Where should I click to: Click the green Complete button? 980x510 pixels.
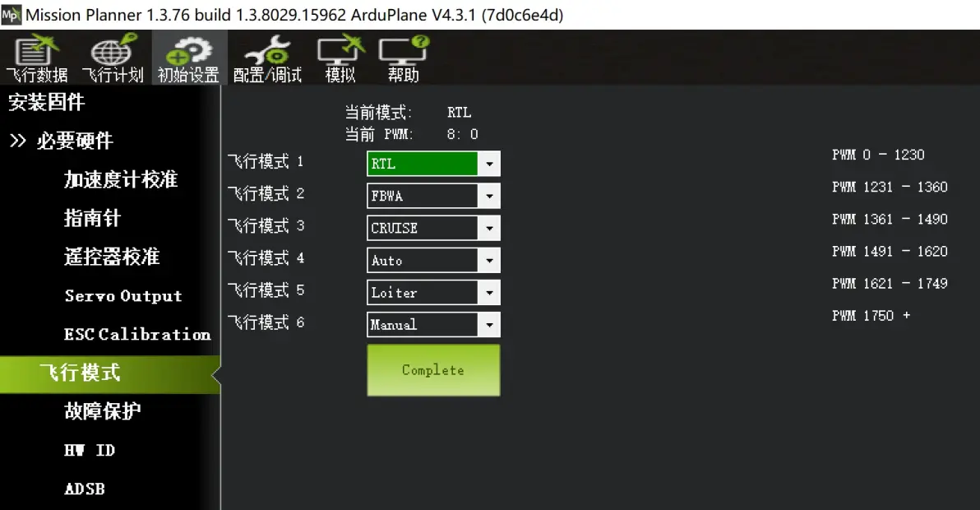click(x=433, y=370)
